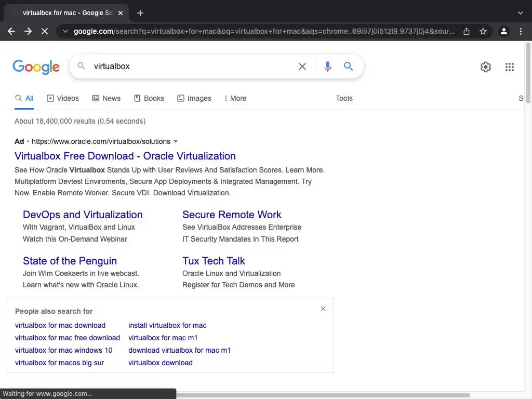This screenshot has width=532, height=399.
Task: Click the oracle.com/virtualbox/solutions ad URL
Action: tap(101, 141)
